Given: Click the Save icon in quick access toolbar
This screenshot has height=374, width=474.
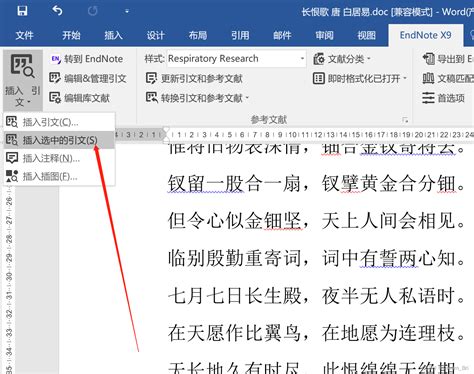Looking at the screenshot, I should coord(22,11).
